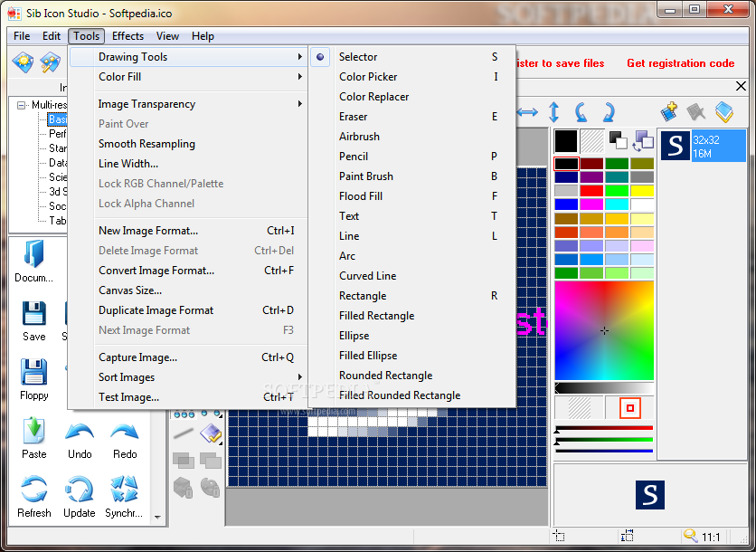756x552 pixels.
Task: Click the Paste icon
Action: [x=34, y=431]
